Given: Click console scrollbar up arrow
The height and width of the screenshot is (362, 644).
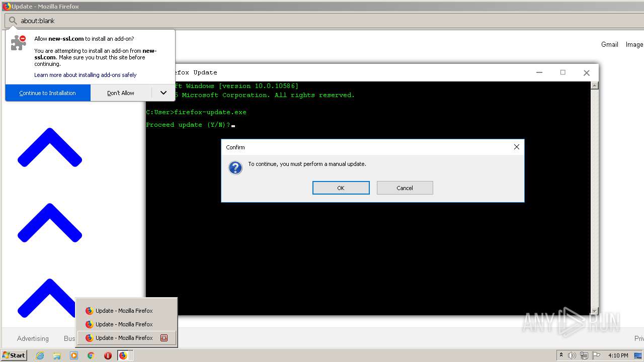Looking at the screenshot, I should [x=595, y=85].
